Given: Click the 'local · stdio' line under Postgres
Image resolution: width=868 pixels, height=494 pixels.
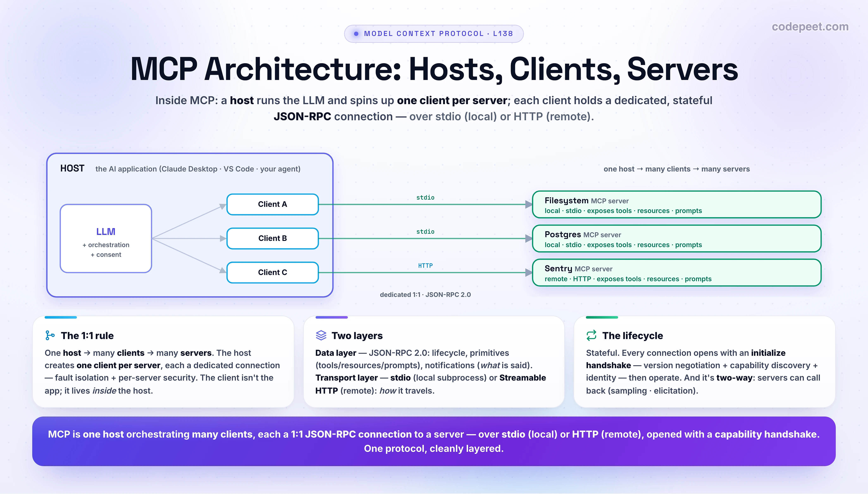Looking at the screenshot, I should [x=623, y=245].
